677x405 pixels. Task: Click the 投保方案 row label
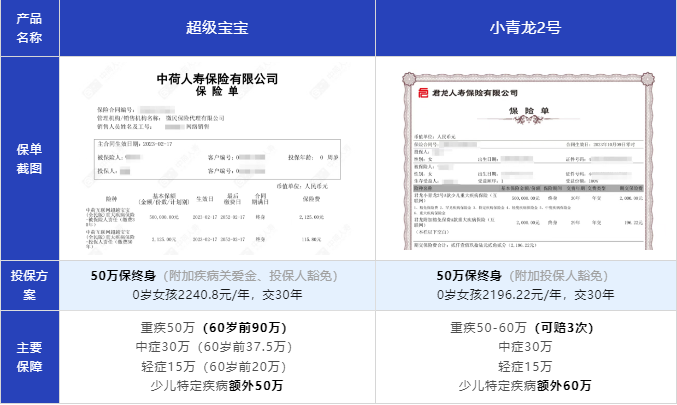pyautogui.click(x=29, y=285)
